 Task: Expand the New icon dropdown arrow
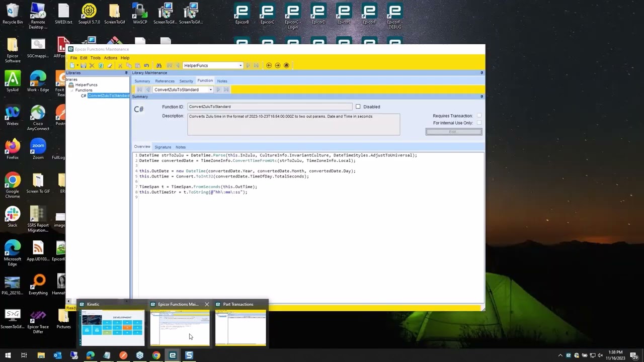point(77,65)
